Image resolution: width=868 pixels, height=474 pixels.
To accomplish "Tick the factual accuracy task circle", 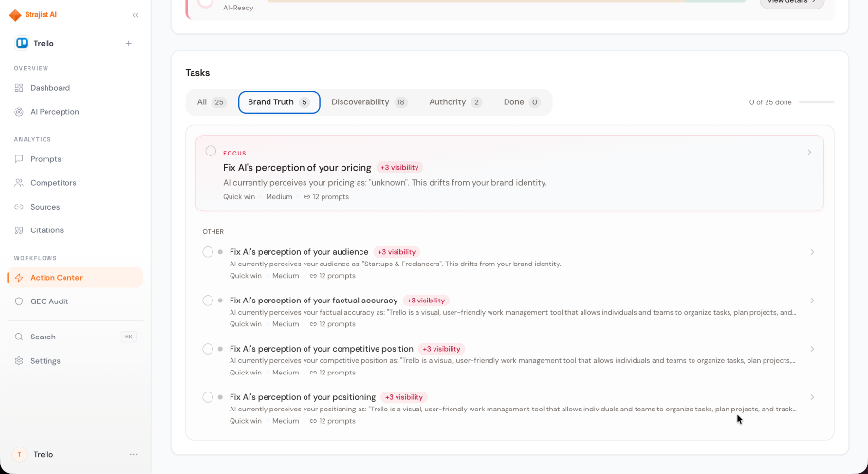I will [208, 301].
